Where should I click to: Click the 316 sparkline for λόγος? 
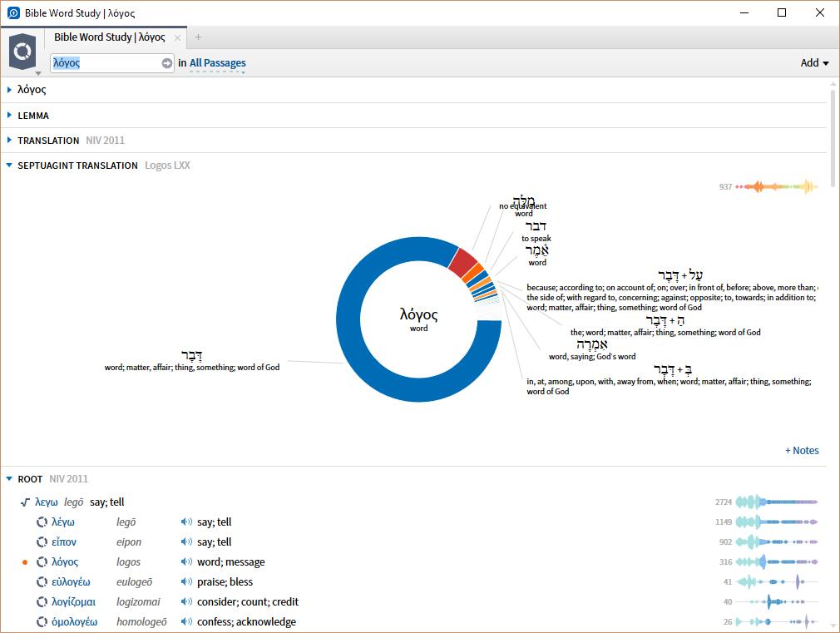click(777, 561)
